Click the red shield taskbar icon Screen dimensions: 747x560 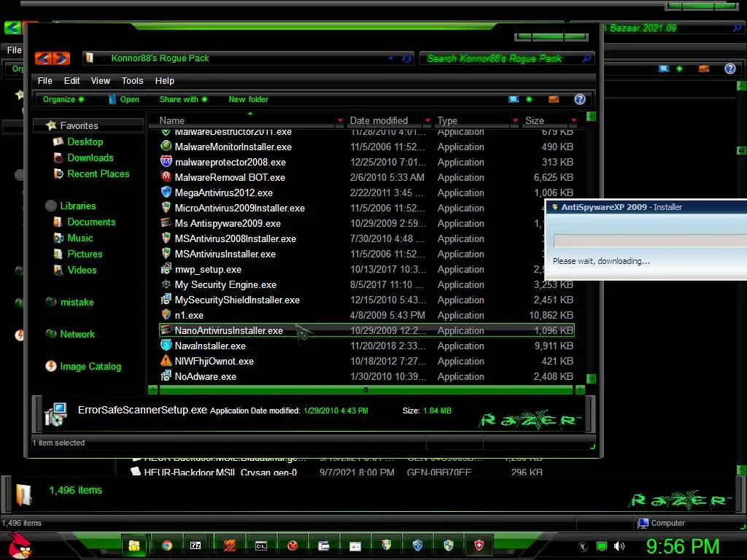(479, 545)
